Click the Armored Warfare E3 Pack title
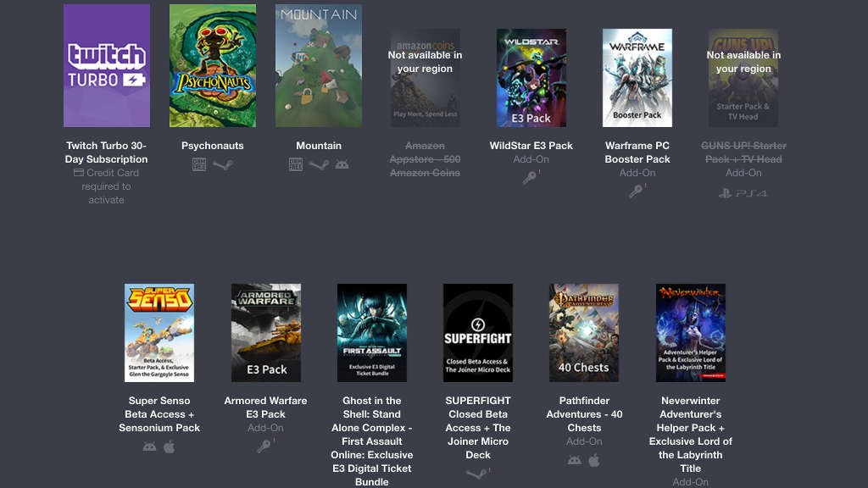Screen dimensions: 868x488 265,408
